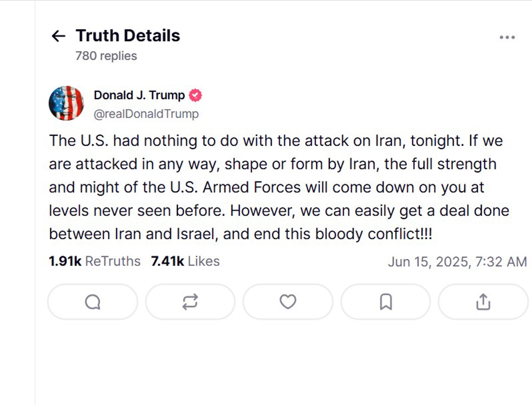View the 7.41k Likes list
532x405 pixels.
coord(185,261)
